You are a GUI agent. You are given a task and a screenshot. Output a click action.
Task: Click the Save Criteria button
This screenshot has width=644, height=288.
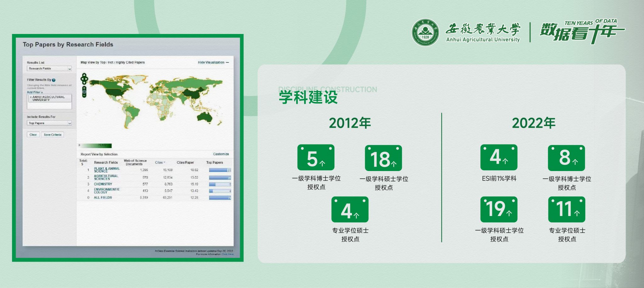tap(53, 135)
